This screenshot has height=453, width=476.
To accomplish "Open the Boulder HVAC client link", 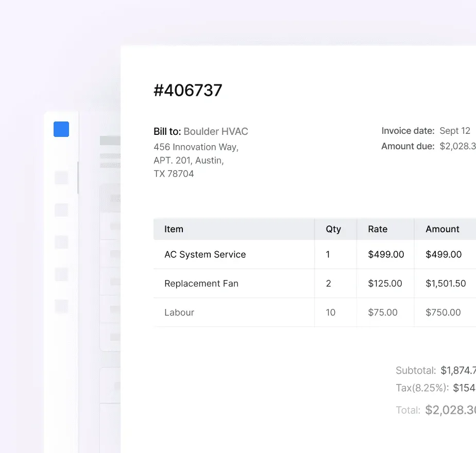I will click(216, 131).
